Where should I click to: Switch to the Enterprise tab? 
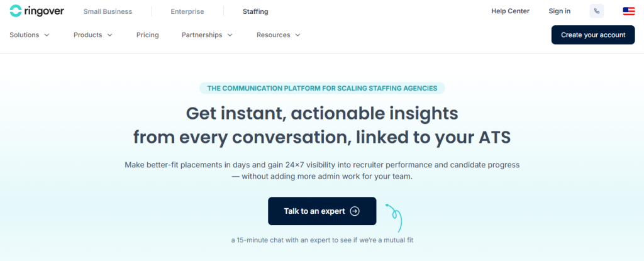coord(187,11)
